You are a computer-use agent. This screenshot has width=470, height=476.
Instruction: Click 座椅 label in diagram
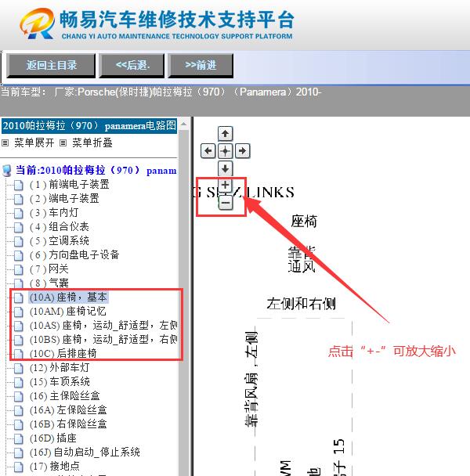pos(304,221)
